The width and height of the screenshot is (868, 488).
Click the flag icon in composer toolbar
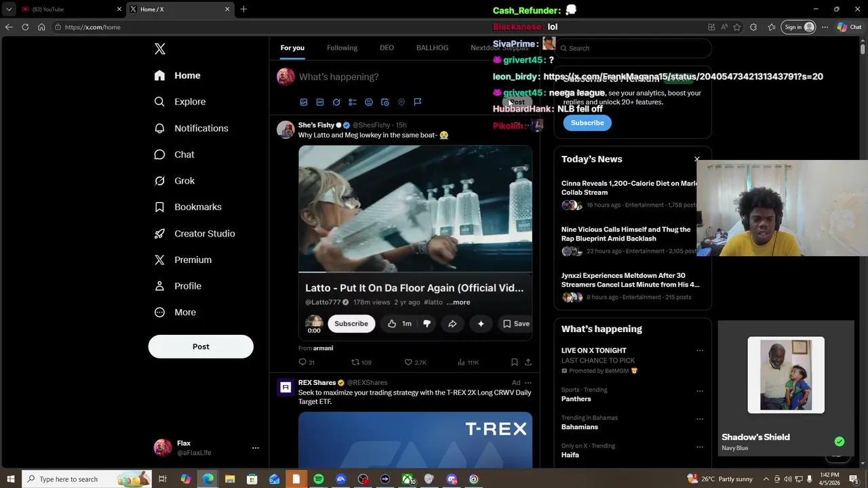418,102
